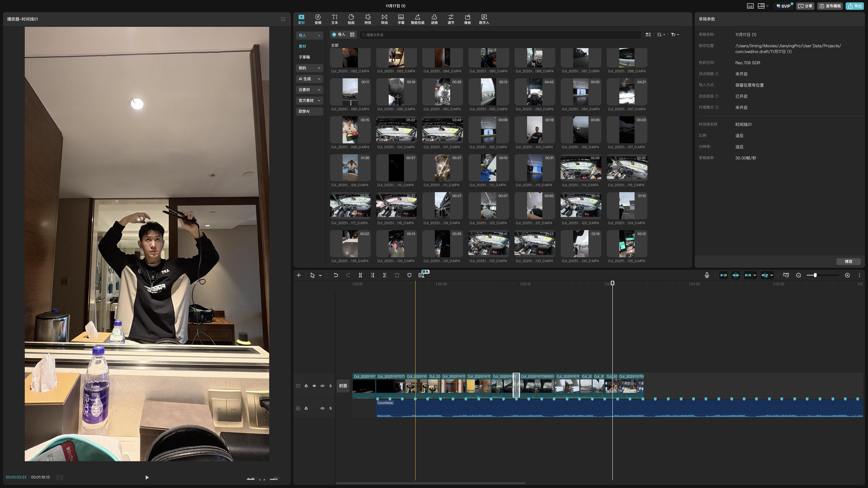
Task: Open the selection tool dropdown arrow
Action: click(320, 276)
